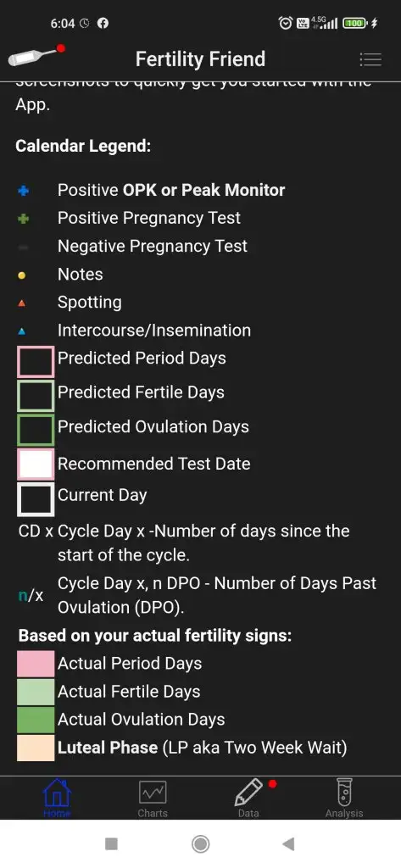Tap the Recommended Test Date white box
The width and height of the screenshot is (401, 868).
(36, 464)
